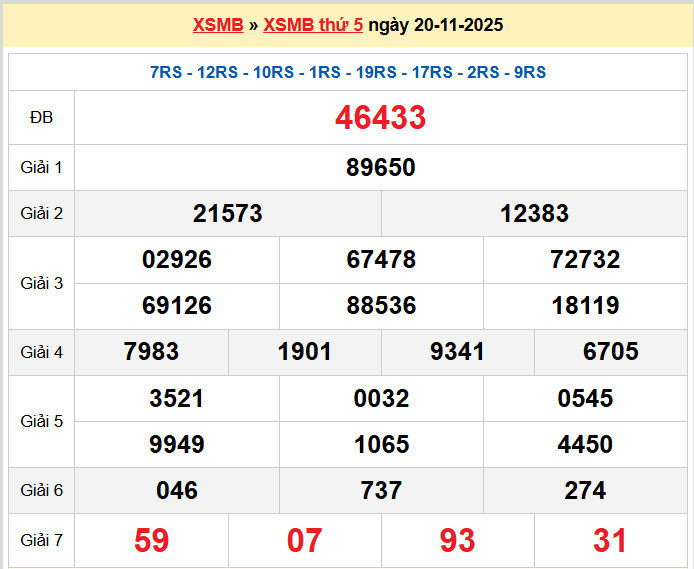Click the date text ngày 20-11-2025
The width and height of the screenshot is (694, 569).
[436, 25]
